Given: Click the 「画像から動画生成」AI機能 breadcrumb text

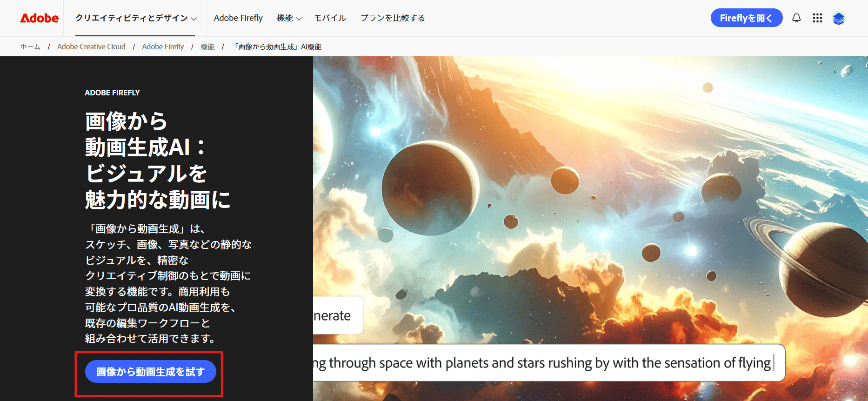Looking at the screenshot, I should [x=277, y=47].
